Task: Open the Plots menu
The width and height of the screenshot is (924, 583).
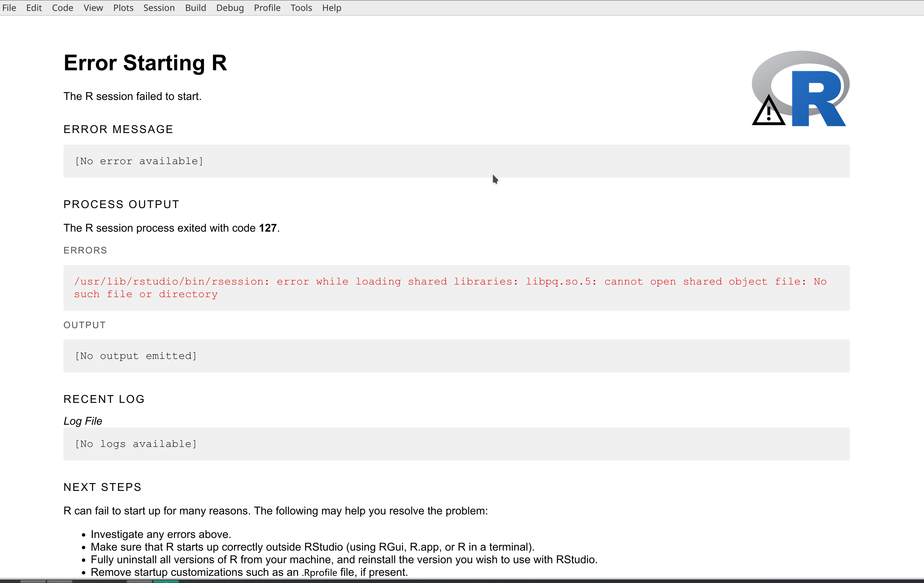Action: (x=123, y=8)
